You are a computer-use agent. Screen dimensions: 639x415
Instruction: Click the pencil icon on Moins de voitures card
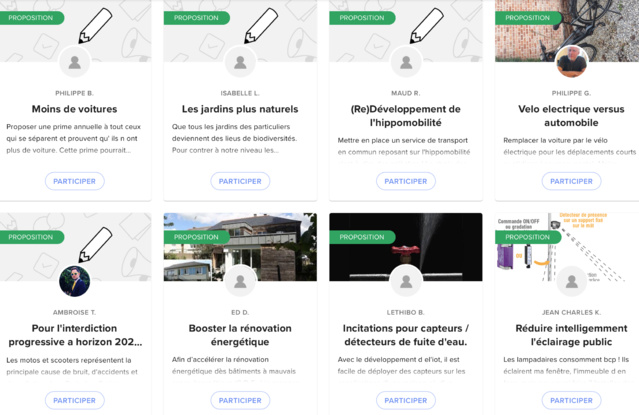pos(95,26)
